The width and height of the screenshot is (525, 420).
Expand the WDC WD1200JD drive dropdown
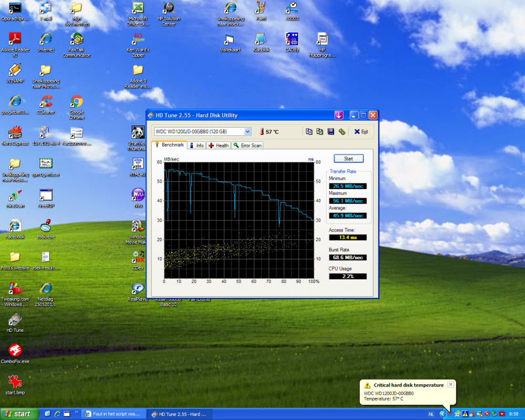point(247,132)
